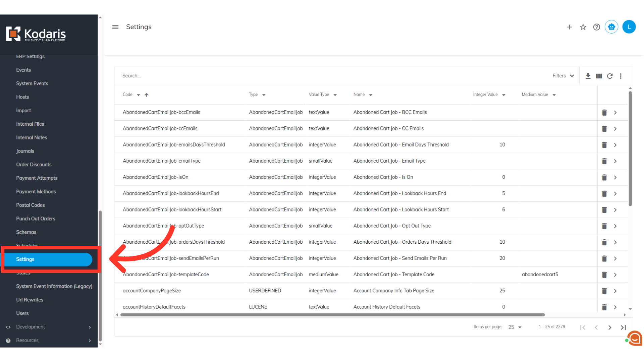
Task: Open the robot assistant icon in header
Action: (611, 27)
